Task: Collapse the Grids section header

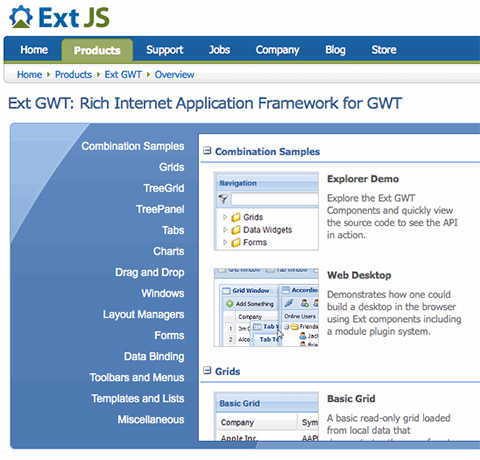Action: coord(207,371)
